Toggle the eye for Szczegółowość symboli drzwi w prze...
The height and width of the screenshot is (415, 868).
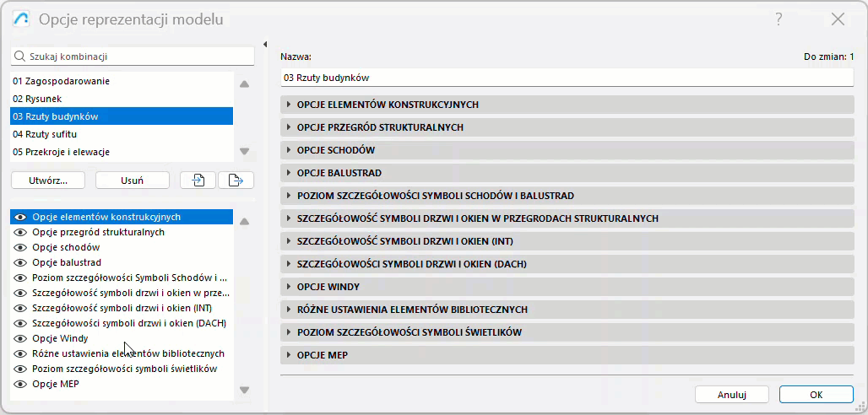[x=20, y=293]
